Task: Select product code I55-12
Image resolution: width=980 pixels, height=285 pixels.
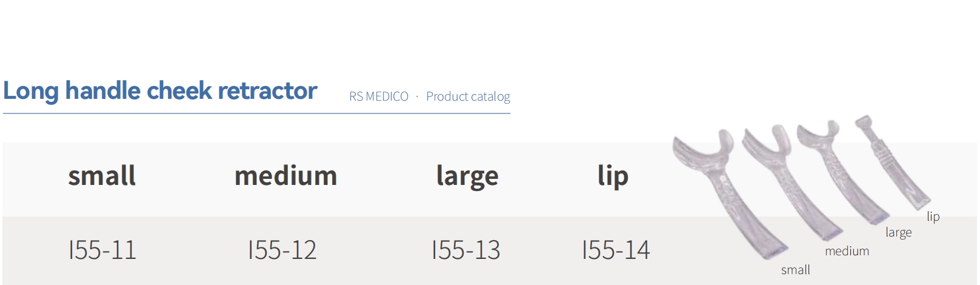Action: (x=282, y=250)
